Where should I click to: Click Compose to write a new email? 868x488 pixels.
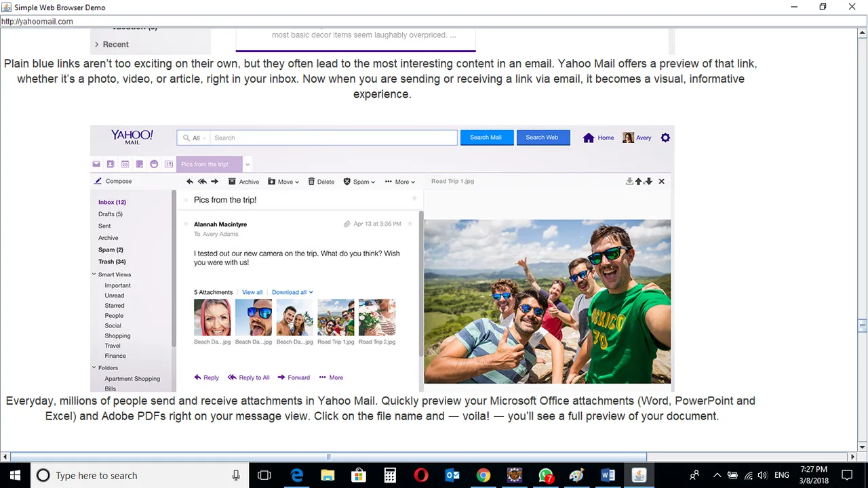click(113, 181)
